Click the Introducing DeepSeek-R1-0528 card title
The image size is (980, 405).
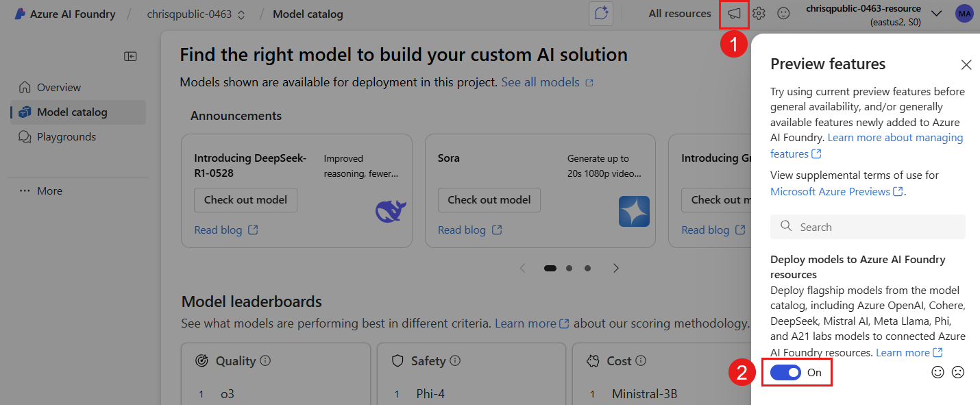(x=251, y=166)
